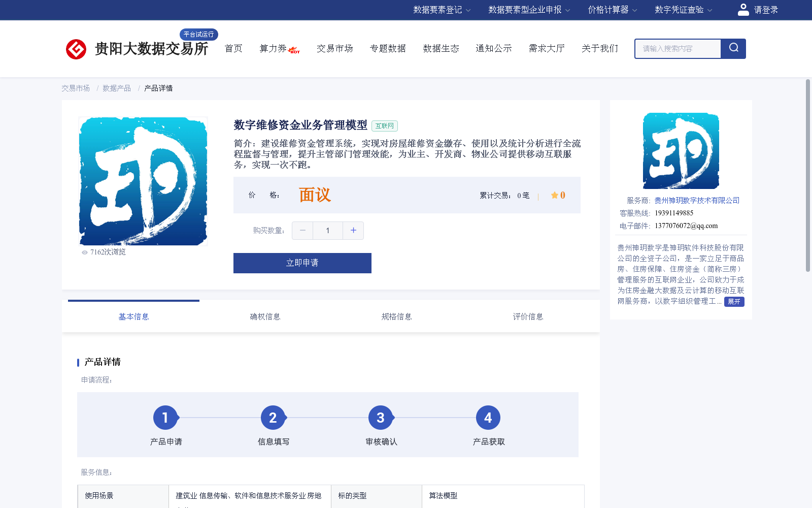Click 数据产品 breadcrumb link

click(x=117, y=88)
